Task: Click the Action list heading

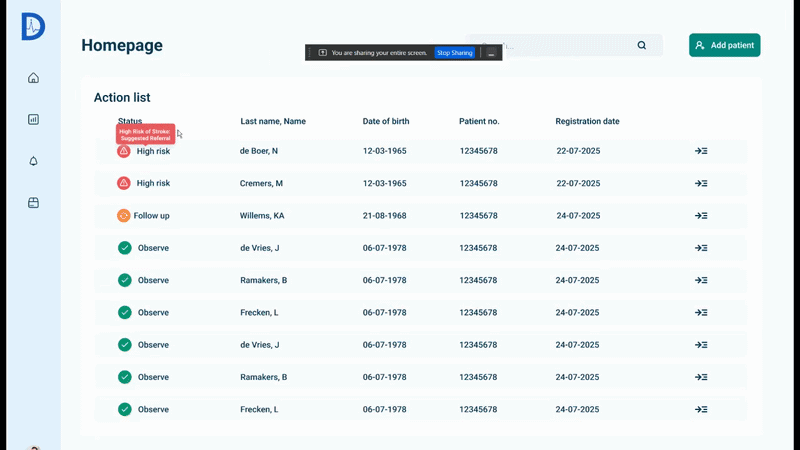Action: click(122, 97)
